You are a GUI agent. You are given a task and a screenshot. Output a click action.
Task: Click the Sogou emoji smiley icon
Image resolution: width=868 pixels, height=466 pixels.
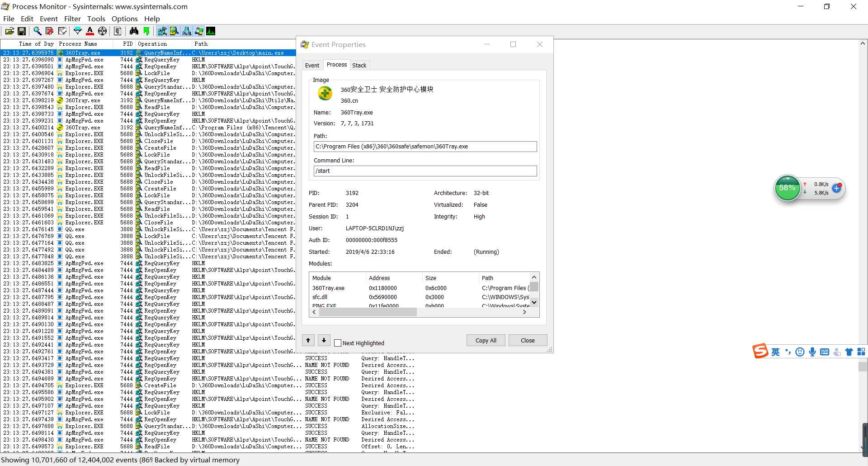point(800,352)
